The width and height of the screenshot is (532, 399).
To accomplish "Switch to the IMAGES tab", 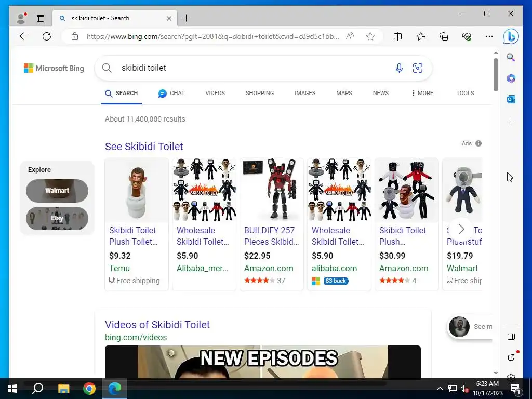I will (305, 93).
